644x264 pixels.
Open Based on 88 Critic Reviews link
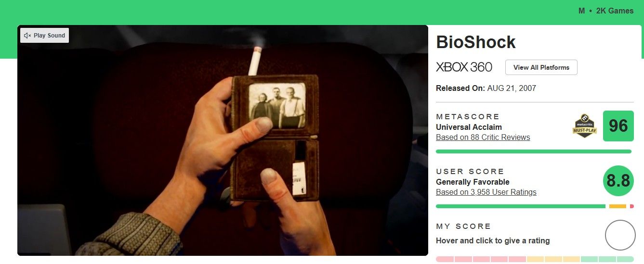483,138
